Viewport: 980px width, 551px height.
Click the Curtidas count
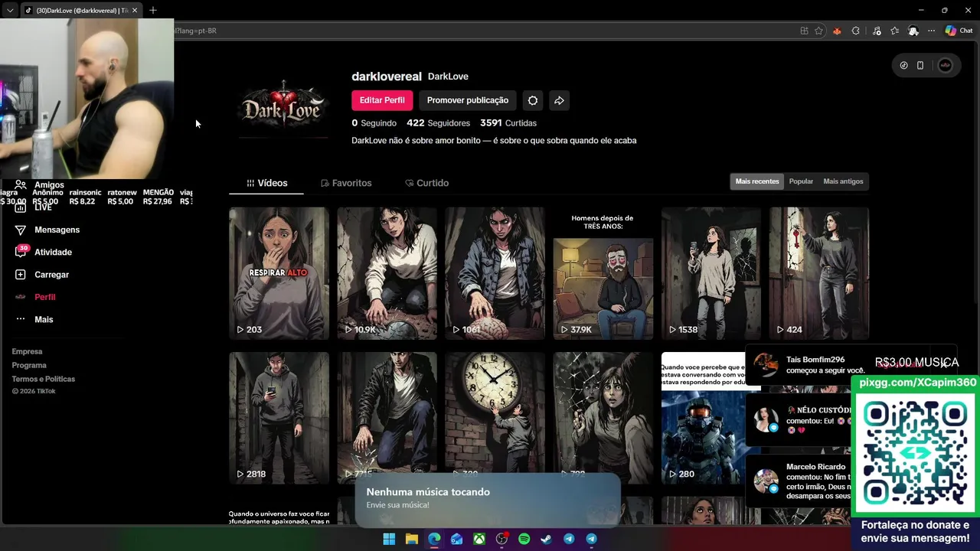[508, 123]
